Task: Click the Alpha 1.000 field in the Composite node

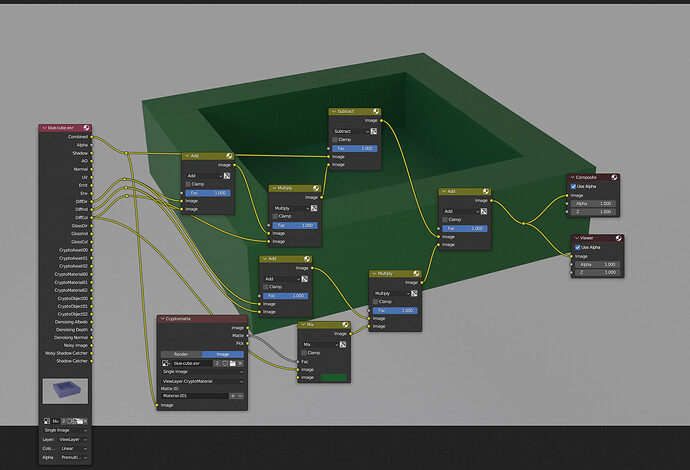Action: [593, 204]
